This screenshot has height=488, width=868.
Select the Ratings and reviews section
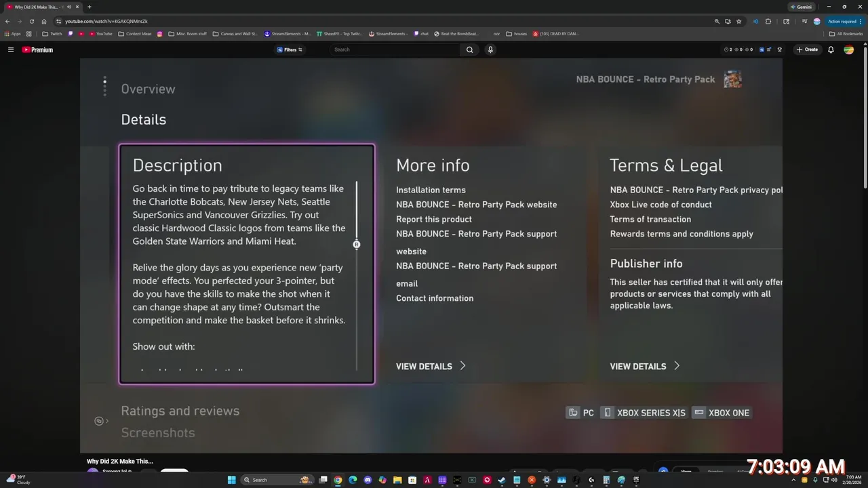click(180, 411)
